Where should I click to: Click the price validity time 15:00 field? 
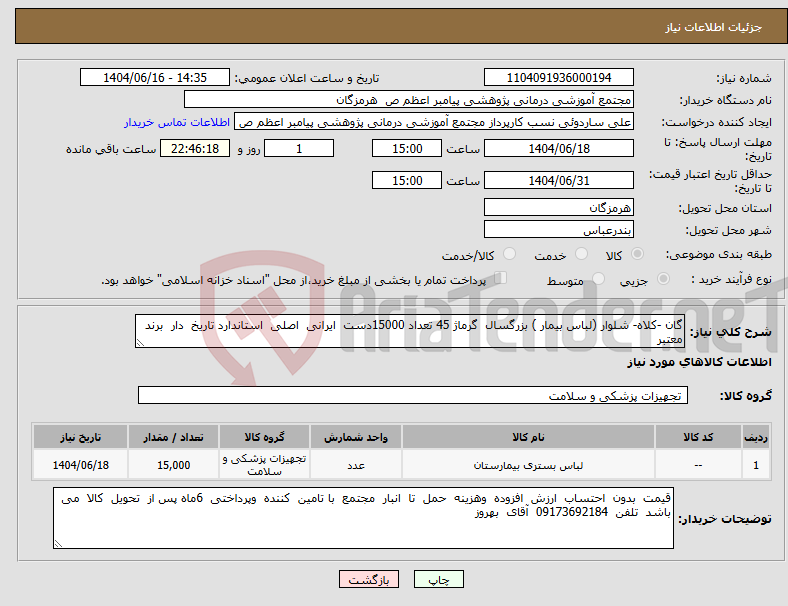[407, 180]
